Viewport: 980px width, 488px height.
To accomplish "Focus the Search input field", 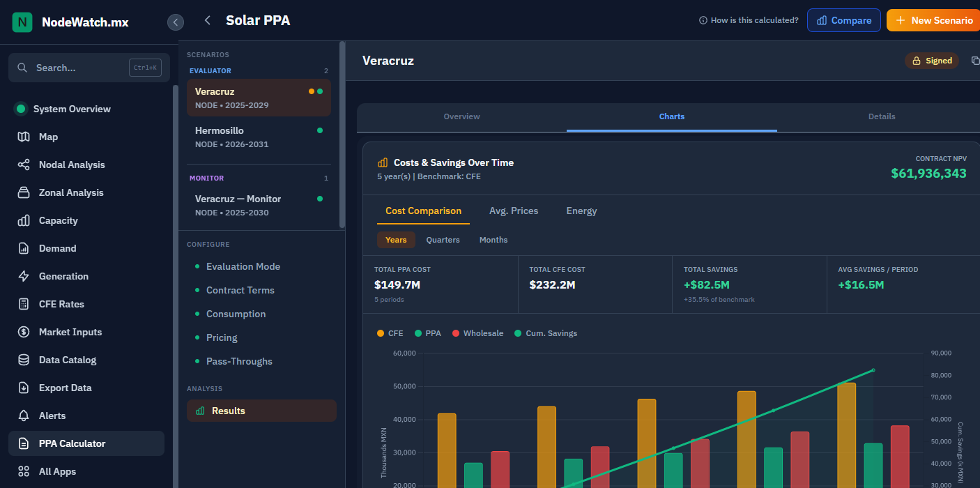I will point(89,68).
